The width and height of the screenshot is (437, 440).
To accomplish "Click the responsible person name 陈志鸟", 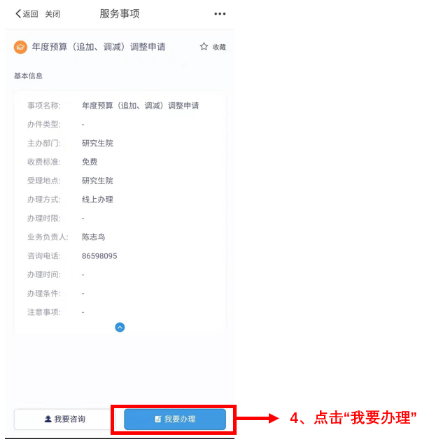I will click(93, 237).
